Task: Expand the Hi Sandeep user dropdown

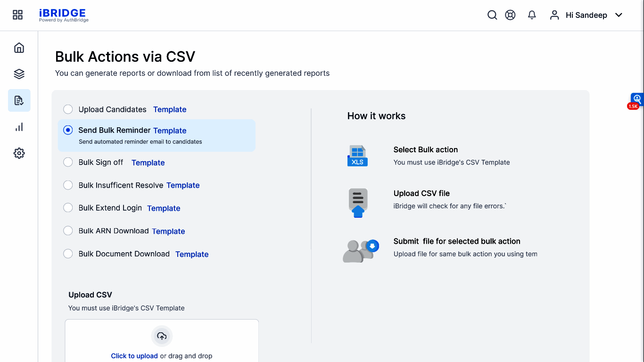Action: point(619,15)
